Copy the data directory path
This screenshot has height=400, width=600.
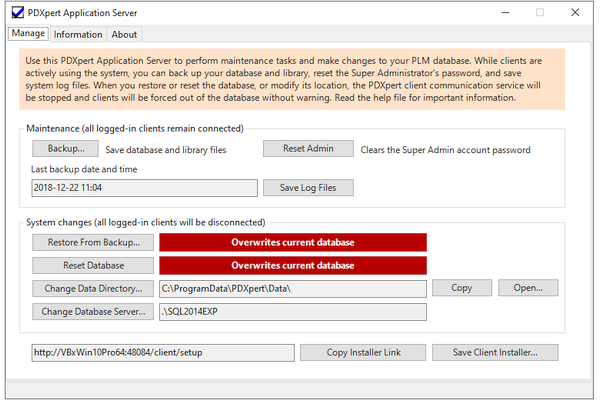pyautogui.click(x=462, y=288)
